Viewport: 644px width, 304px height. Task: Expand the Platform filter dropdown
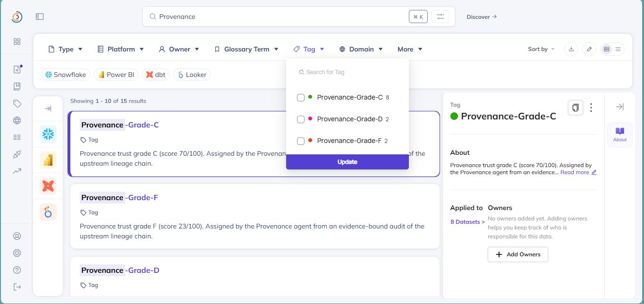(x=120, y=49)
